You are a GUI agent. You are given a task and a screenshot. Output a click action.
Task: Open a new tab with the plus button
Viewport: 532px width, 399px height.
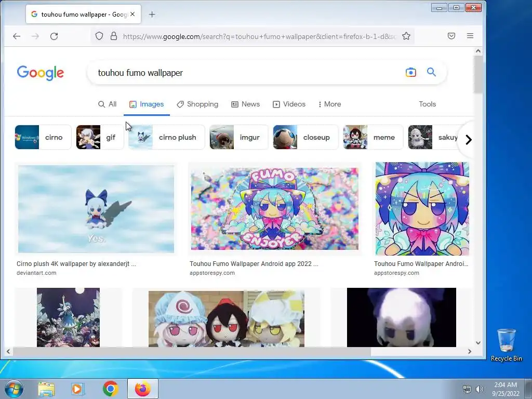[152, 14]
